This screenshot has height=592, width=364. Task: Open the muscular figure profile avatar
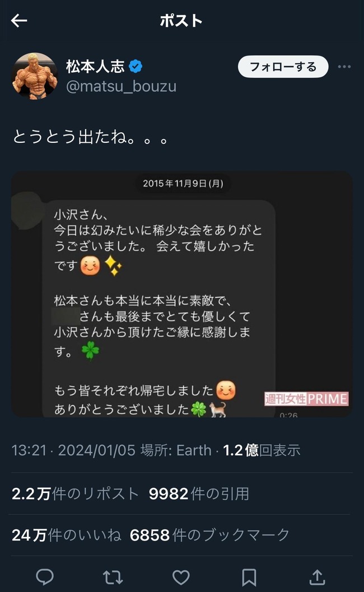click(x=35, y=76)
